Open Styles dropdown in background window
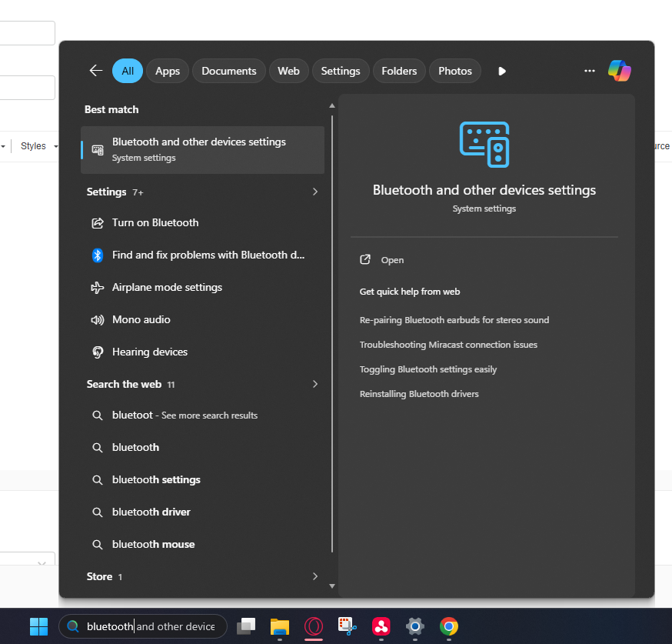This screenshot has height=644, width=672. 38,145
